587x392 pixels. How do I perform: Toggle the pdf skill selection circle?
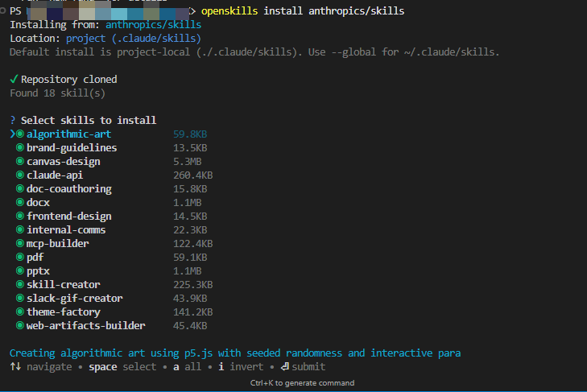pyautogui.click(x=20, y=257)
